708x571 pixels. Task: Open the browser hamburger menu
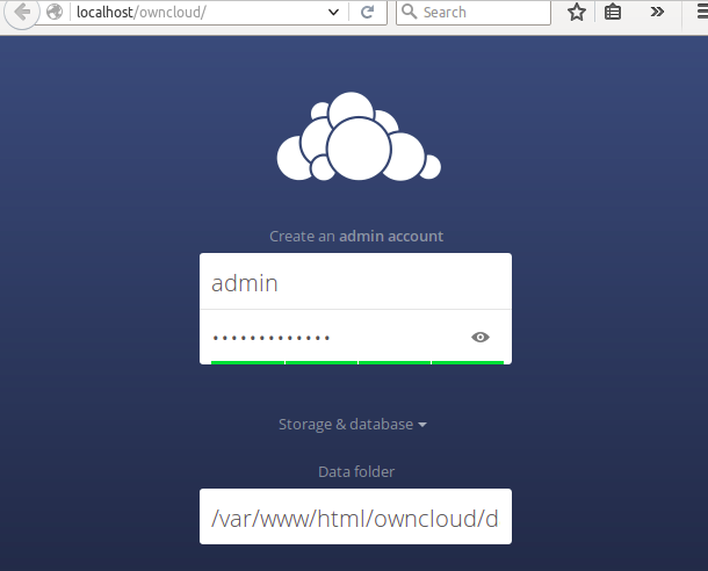coord(702,12)
